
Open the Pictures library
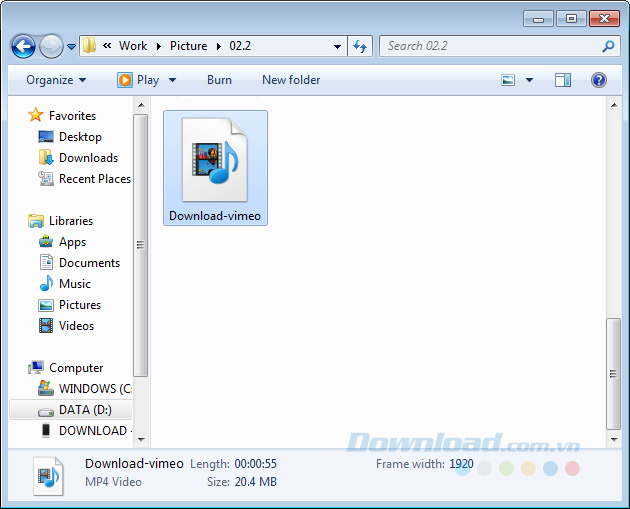[80, 305]
